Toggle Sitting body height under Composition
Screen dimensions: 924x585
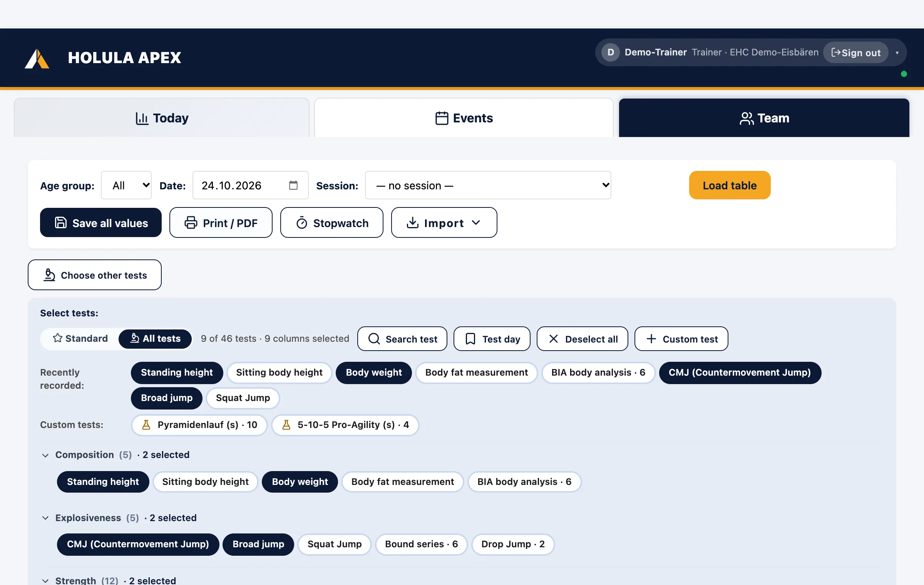205,482
